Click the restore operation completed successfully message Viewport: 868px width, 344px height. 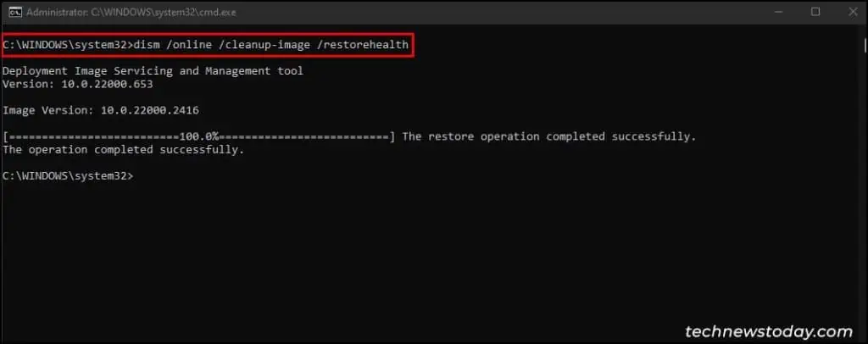(548, 136)
